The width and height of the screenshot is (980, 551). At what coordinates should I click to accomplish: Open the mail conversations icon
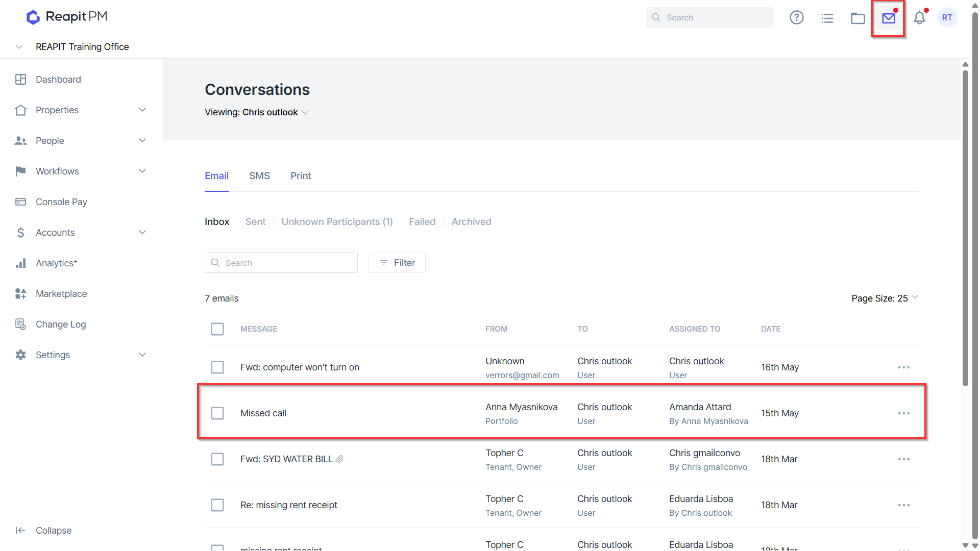[889, 18]
